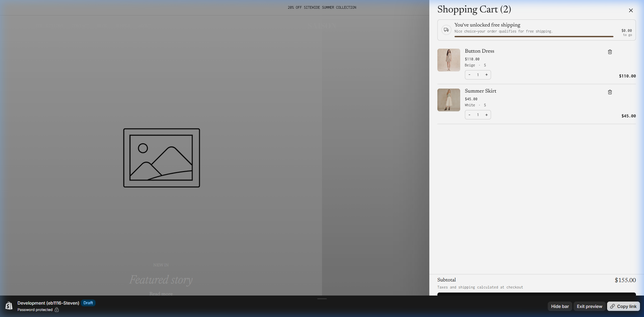The width and height of the screenshot is (644, 317).
Task: Decrease Summer Skirt quantity
Action: click(469, 115)
